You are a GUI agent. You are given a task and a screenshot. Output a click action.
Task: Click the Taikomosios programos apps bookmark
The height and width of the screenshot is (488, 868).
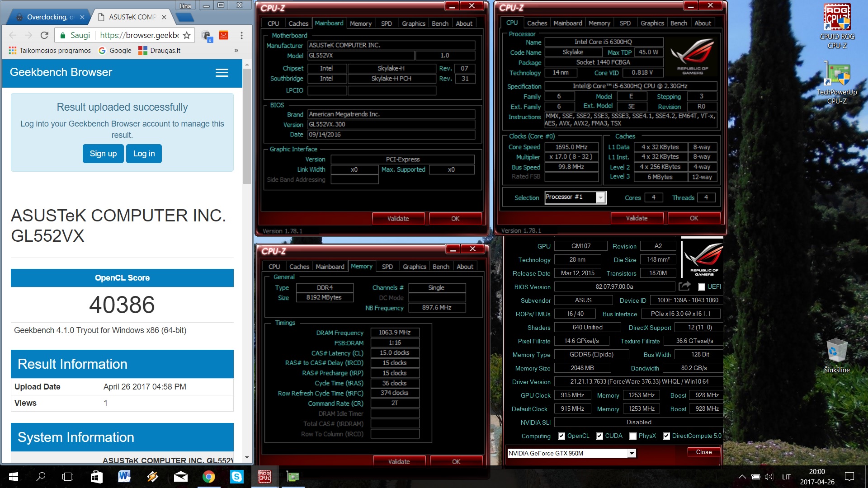coord(50,50)
